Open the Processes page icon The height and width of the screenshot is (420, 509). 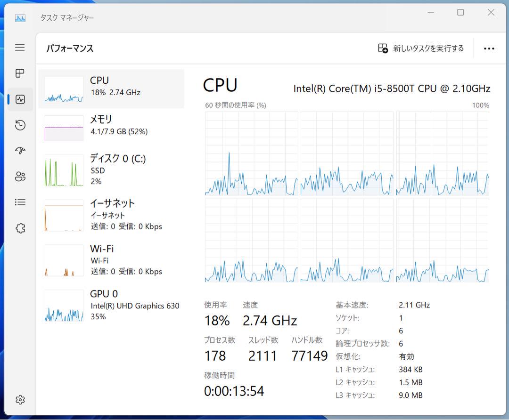pyautogui.click(x=20, y=73)
